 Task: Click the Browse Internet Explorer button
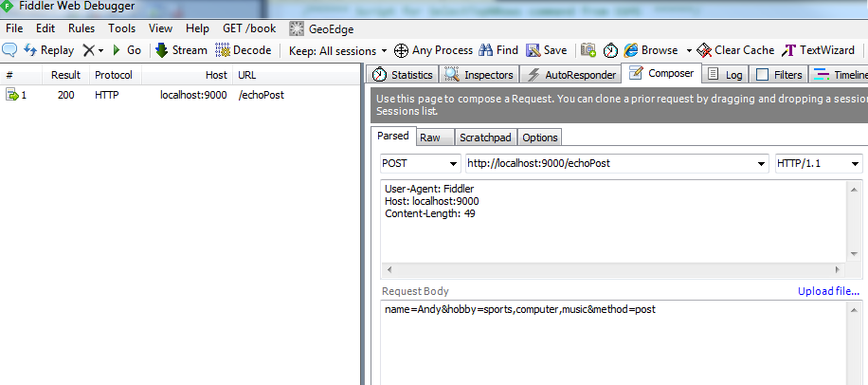[651, 50]
